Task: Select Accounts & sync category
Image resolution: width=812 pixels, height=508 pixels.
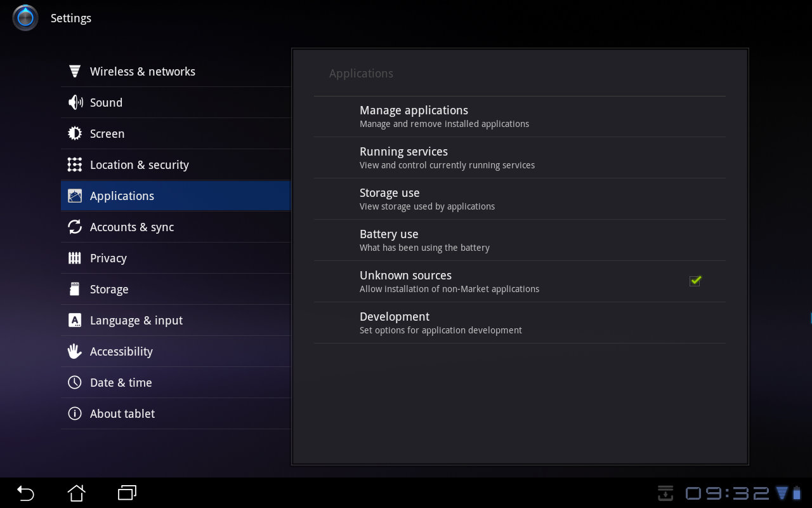Action: tap(176, 227)
